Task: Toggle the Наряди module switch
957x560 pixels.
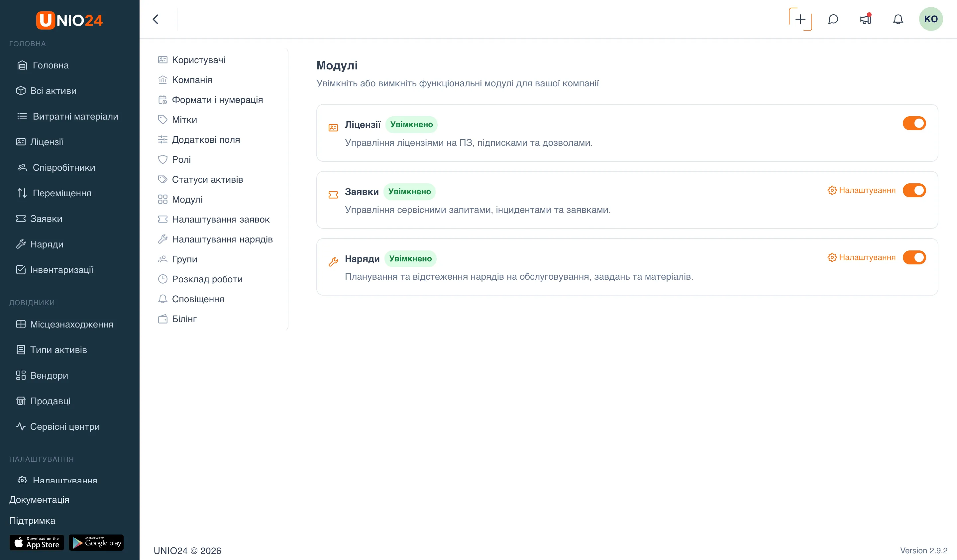Action: (x=914, y=257)
